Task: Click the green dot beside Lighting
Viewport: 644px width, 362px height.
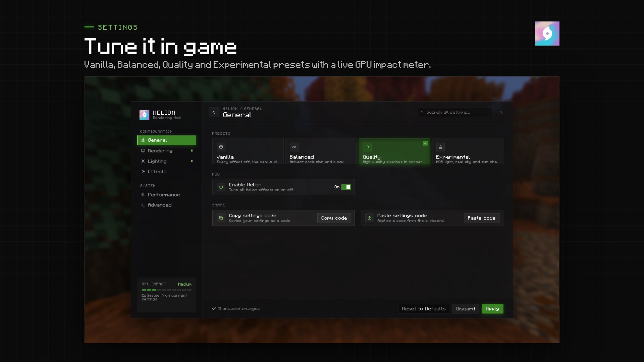Action: pyautogui.click(x=192, y=161)
